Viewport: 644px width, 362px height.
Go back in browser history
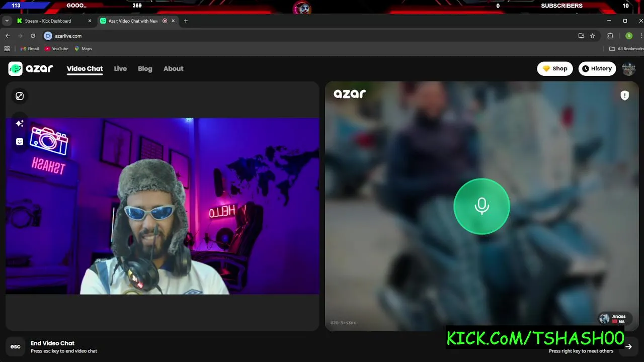point(8,36)
